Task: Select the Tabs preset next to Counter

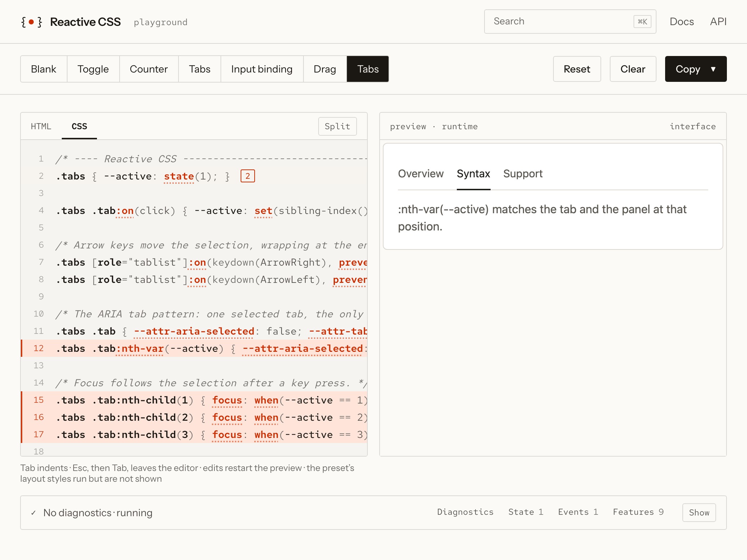Action: click(x=200, y=69)
